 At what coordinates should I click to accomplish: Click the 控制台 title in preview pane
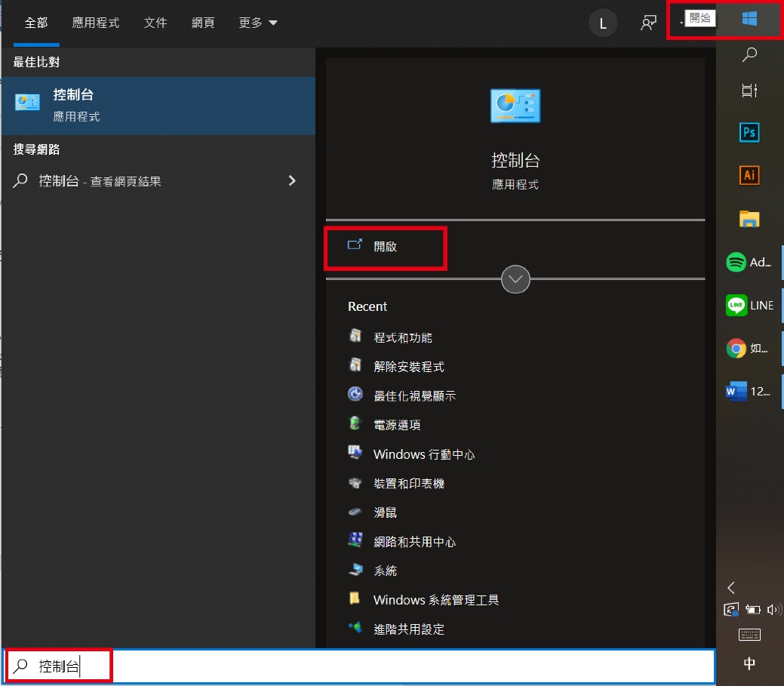click(515, 161)
